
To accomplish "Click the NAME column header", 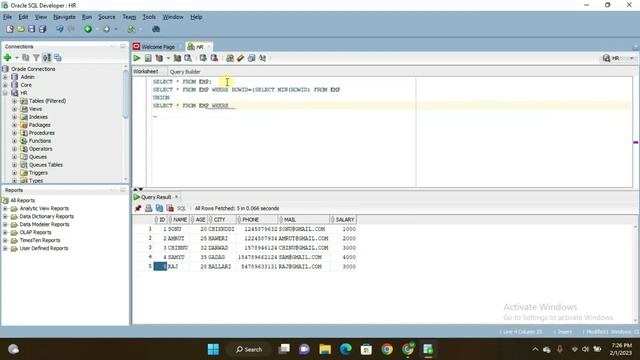I will tap(178, 220).
